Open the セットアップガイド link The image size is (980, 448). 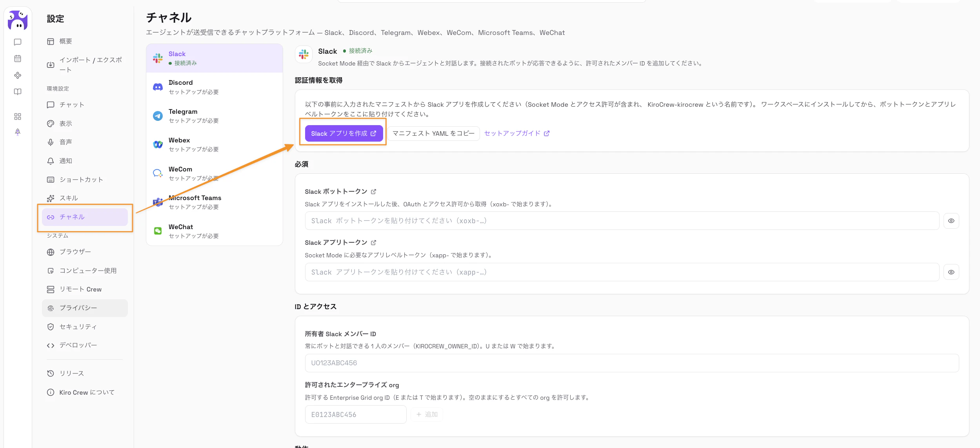(517, 133)
